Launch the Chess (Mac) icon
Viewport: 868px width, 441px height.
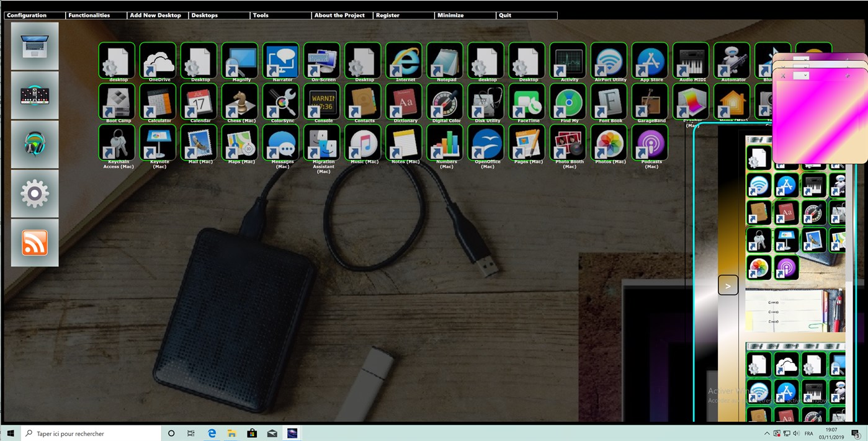coord(241,101)
